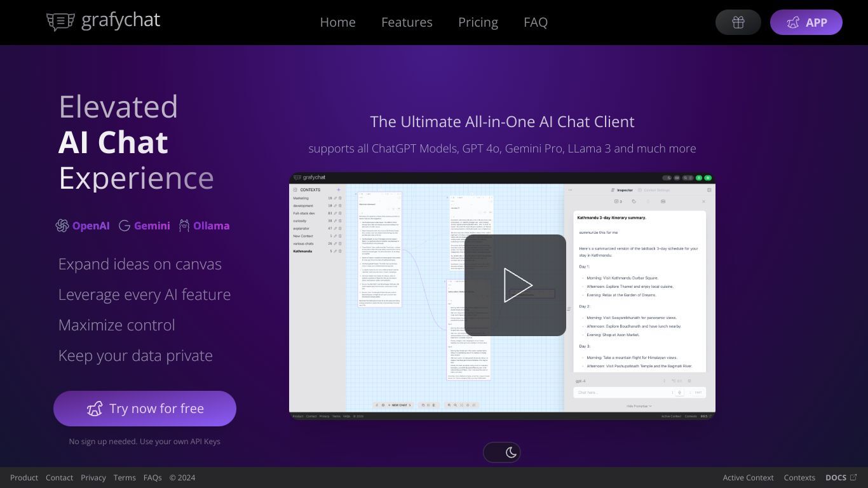Open the Product footer link
Screen dimensions: 868x488
point(24,478)
